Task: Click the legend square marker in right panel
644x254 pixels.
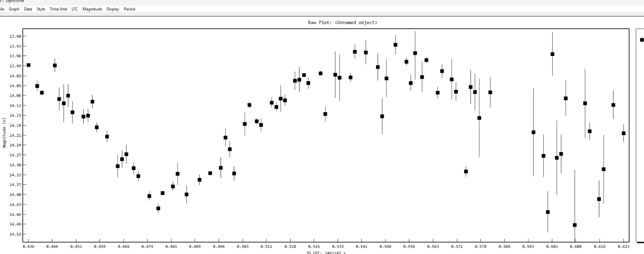Action: tap(642, 40)
